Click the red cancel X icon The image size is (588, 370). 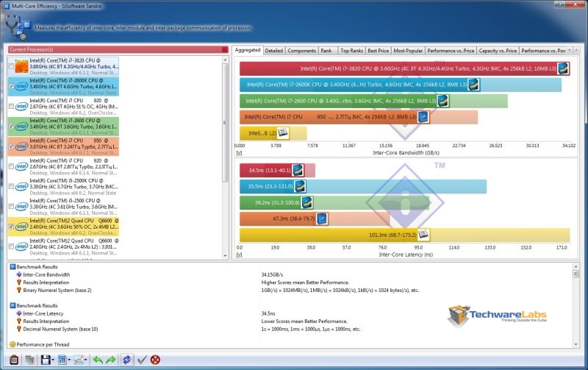point(155,360)
